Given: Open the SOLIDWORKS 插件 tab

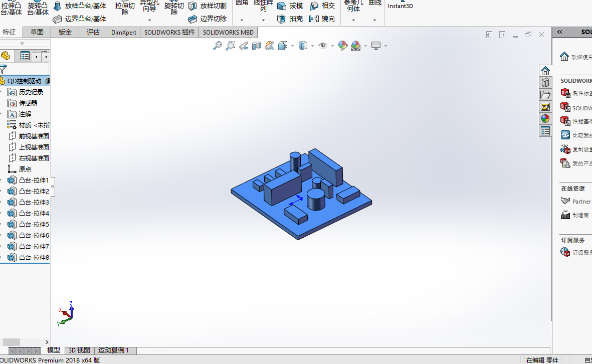Looking at the screenshot, I should point(169,33).
